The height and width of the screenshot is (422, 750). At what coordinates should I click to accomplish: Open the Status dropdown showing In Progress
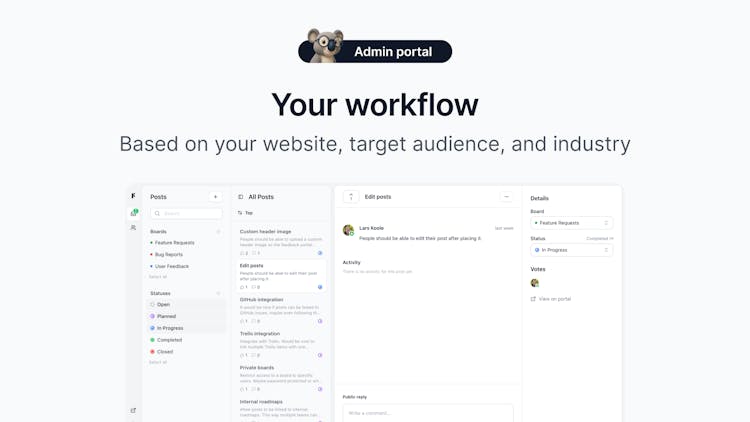pyautogui.click(x=572, y=250)
